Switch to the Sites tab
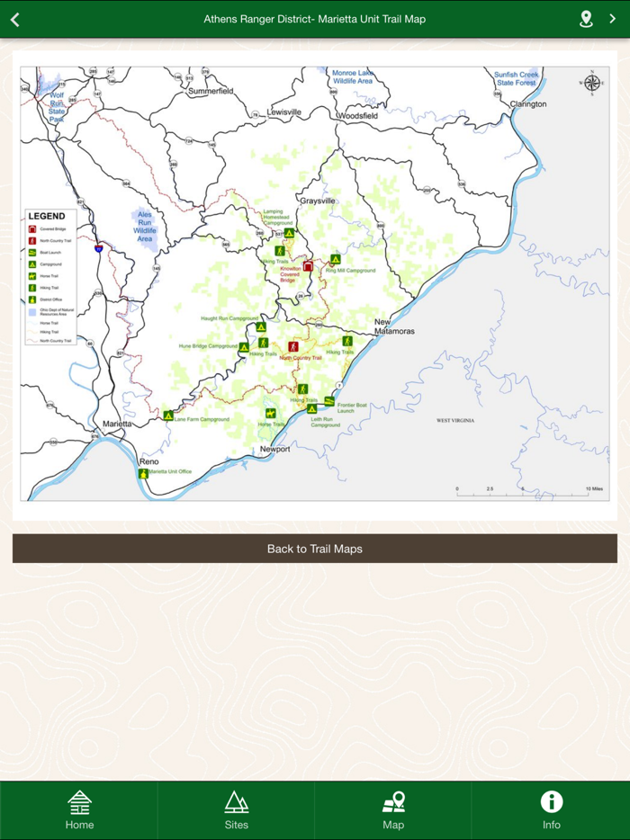The height and width of the screenshot is (840, 630). point(236,809)
